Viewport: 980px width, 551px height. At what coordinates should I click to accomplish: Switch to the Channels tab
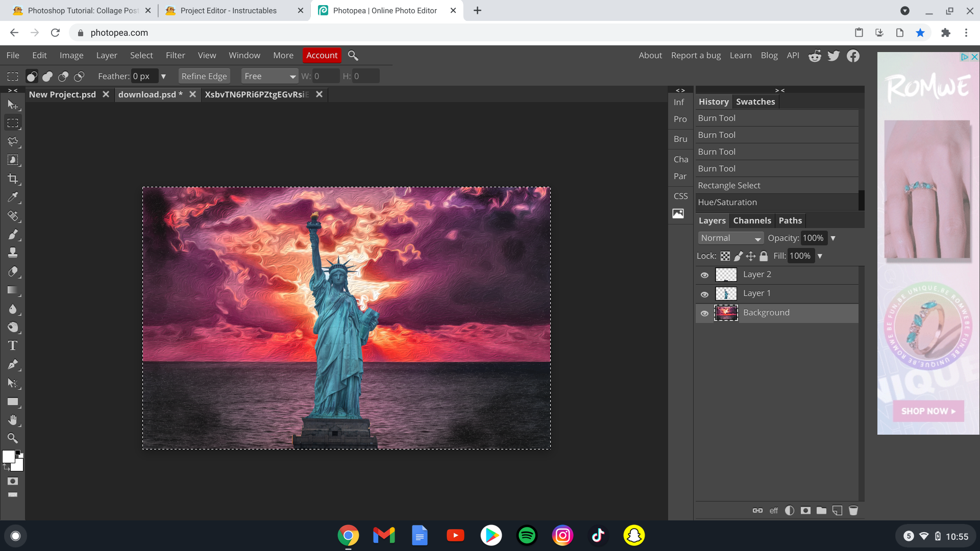752,220
